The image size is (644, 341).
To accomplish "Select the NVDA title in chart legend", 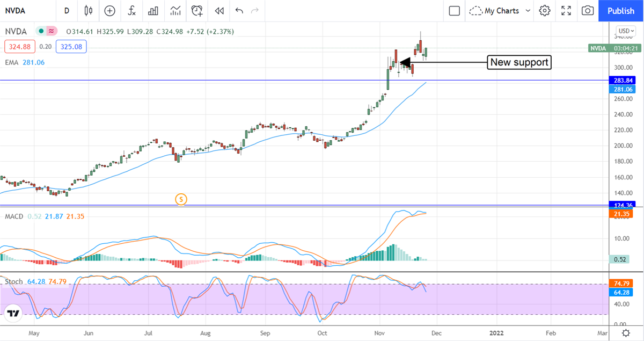I will (17, 32).
